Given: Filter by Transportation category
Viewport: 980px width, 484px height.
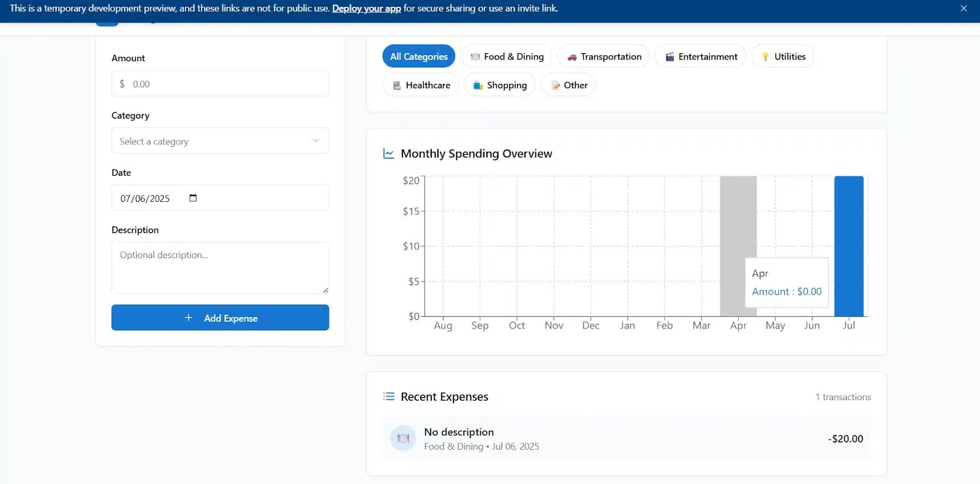Looking at the screenshot, I should 603,56.
